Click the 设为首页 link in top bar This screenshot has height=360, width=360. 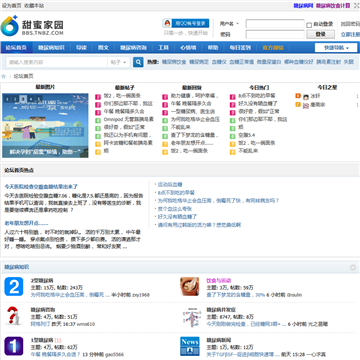(x=12, y=6)
